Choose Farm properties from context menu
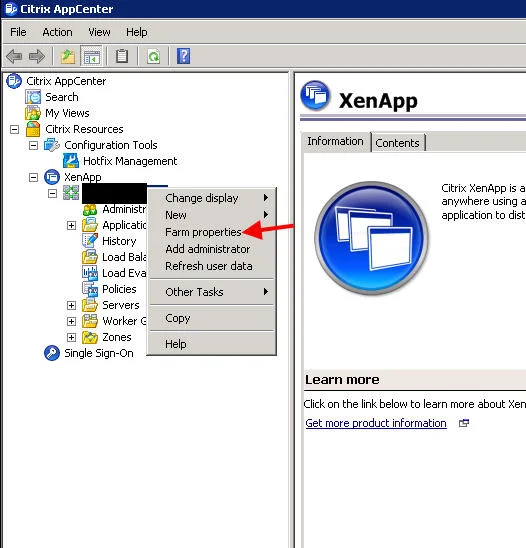This screenshot has width=526, height=548. [203, 232]
